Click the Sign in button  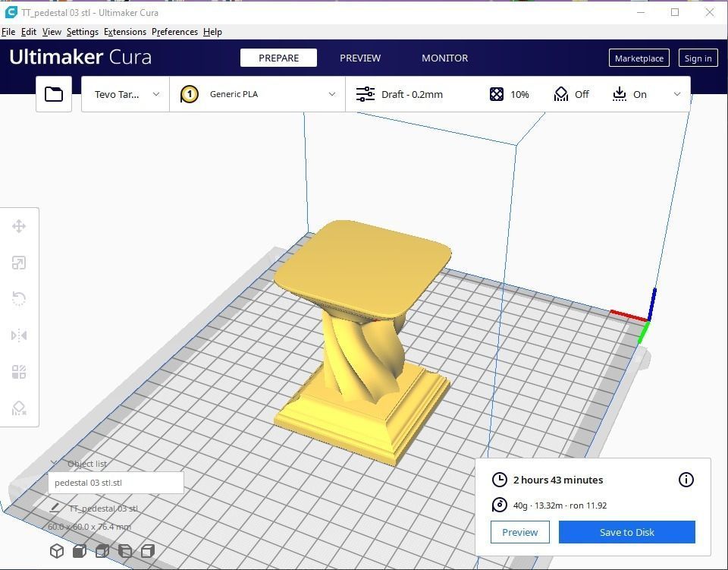[x=698, y=58]
